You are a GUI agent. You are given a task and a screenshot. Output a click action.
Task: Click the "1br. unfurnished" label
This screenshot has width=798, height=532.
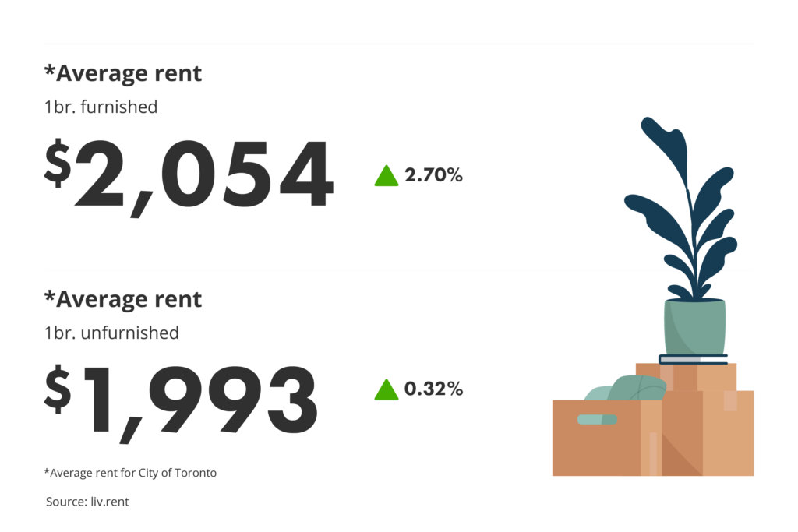pos(111,333)
